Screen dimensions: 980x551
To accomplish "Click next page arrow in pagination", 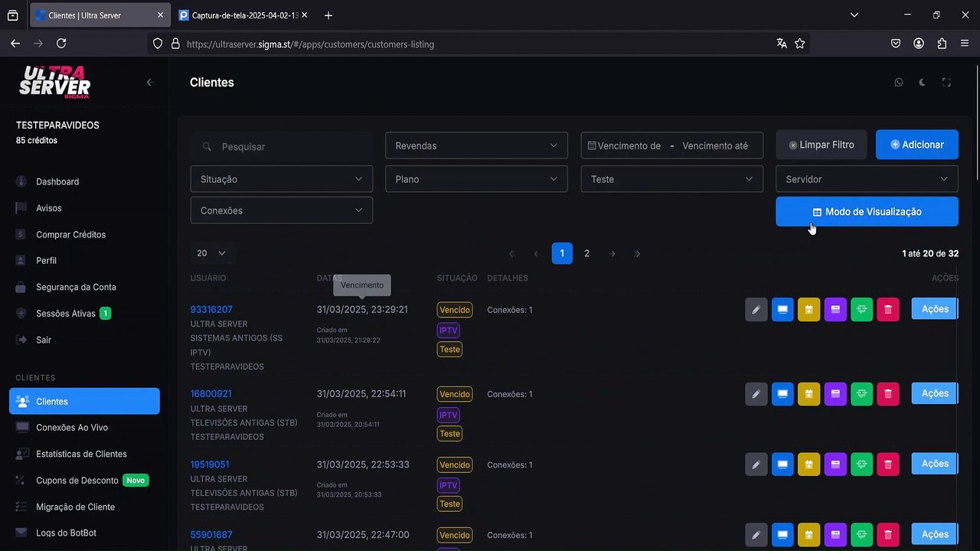I will click(x=612, y=253).
